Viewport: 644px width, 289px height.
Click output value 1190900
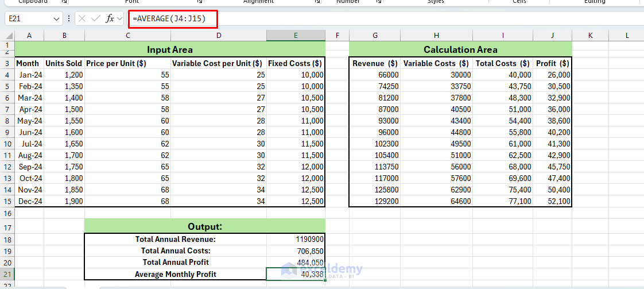pyautogui.click(x=296, y=239)
